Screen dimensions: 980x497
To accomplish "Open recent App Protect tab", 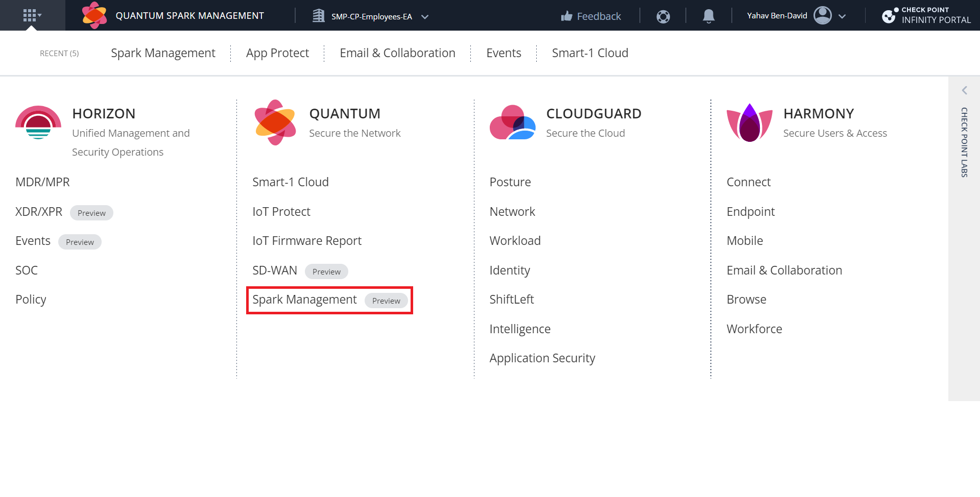I will (277, 53).
